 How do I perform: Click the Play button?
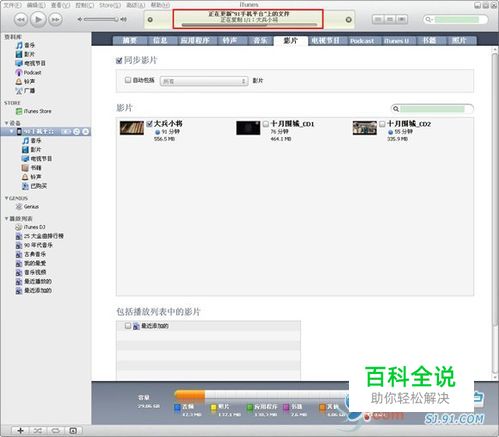coord(38,20)
